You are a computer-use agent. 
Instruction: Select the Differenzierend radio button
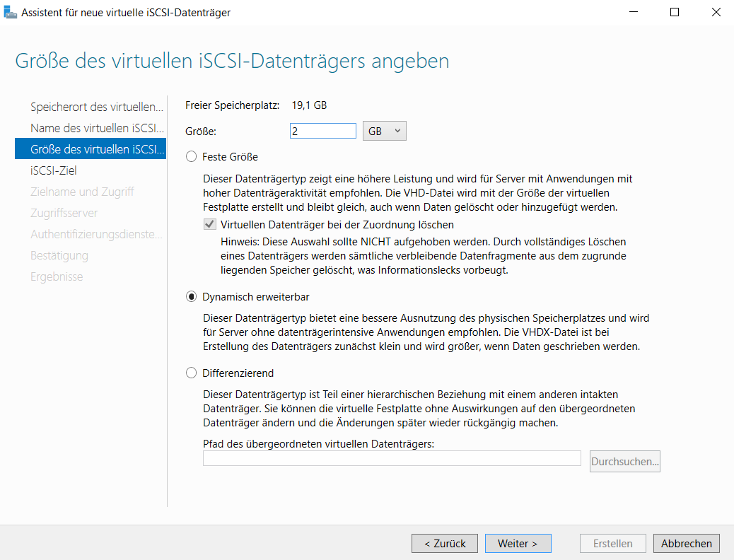tap(191, 373)
